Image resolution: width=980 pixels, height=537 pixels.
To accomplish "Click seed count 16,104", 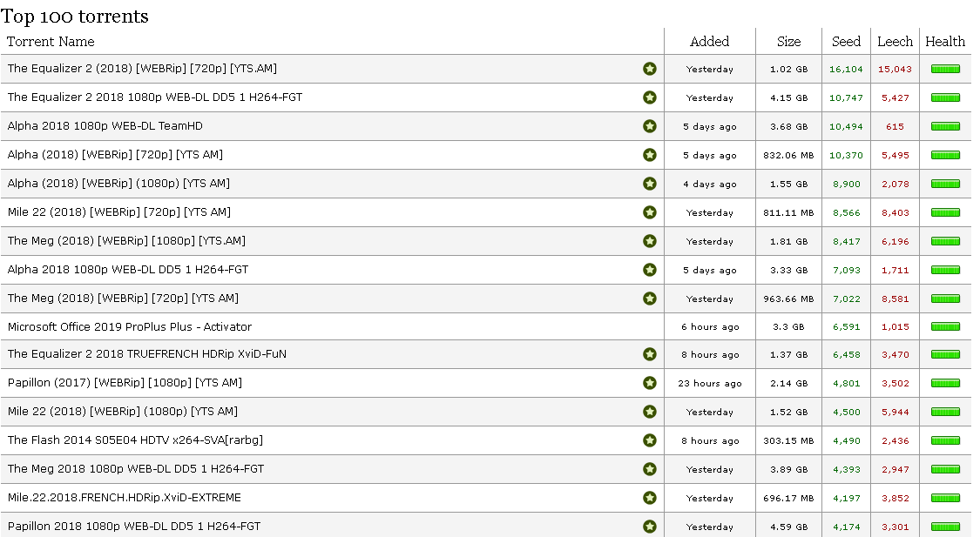I will [x=846, y=70].
